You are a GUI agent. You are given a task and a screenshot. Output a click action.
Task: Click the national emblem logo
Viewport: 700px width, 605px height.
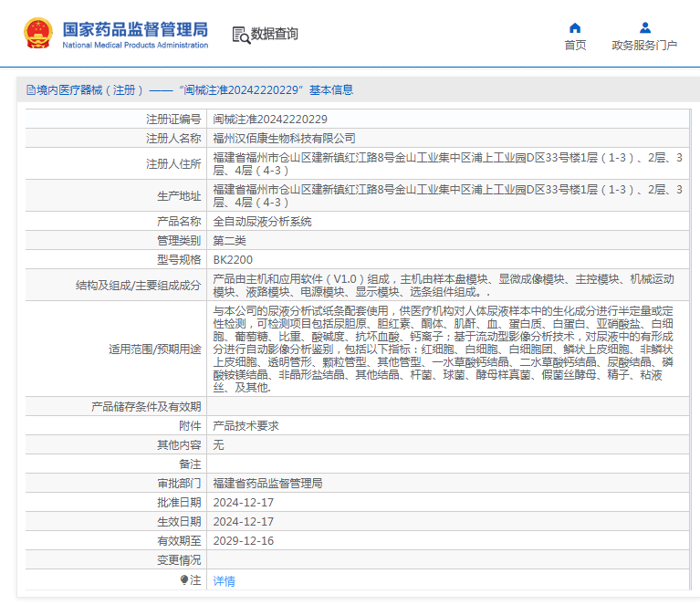click(x=38, y=33)
